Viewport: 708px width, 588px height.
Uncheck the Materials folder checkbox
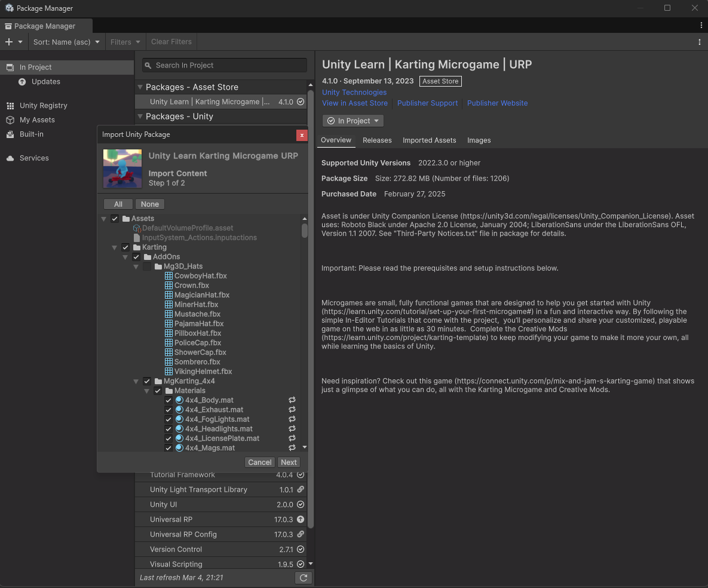[158, 391]
